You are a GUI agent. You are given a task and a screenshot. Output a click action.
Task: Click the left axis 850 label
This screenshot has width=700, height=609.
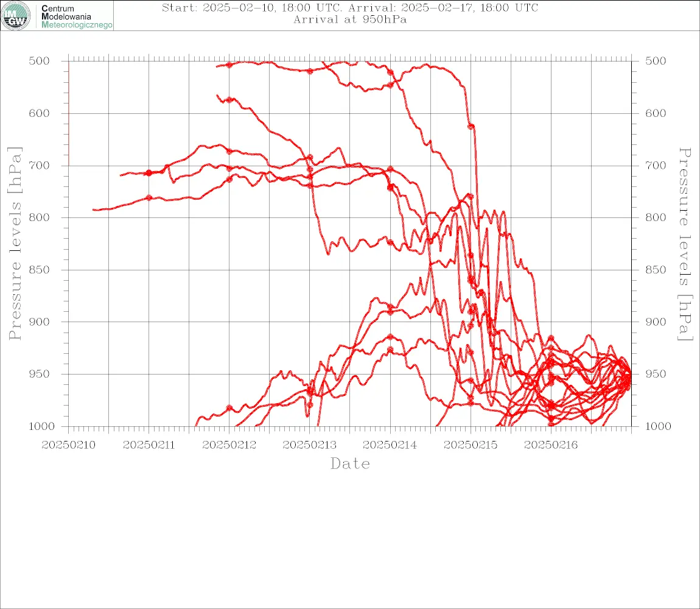pyautogui.click(x=40, y=270)
